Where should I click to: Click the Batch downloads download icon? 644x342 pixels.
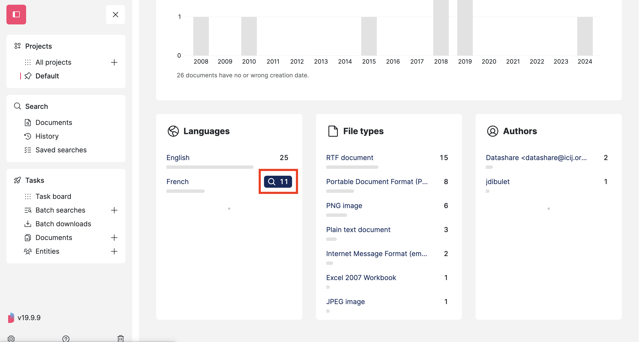pos(28,223)
